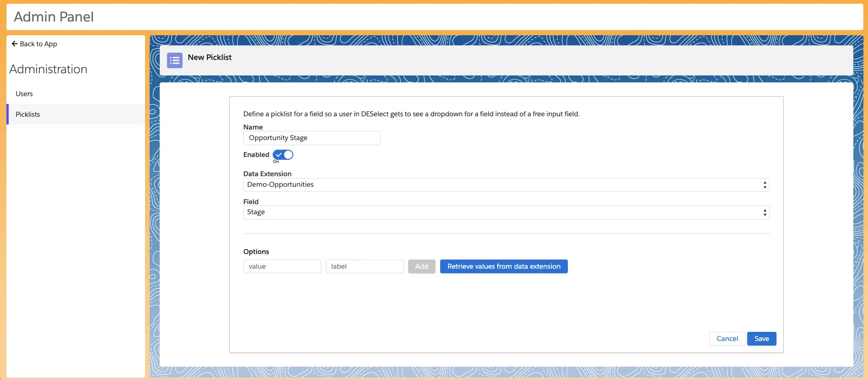Retrieve values from data extension
Viewport: 868px width, 379px height.
503,266
